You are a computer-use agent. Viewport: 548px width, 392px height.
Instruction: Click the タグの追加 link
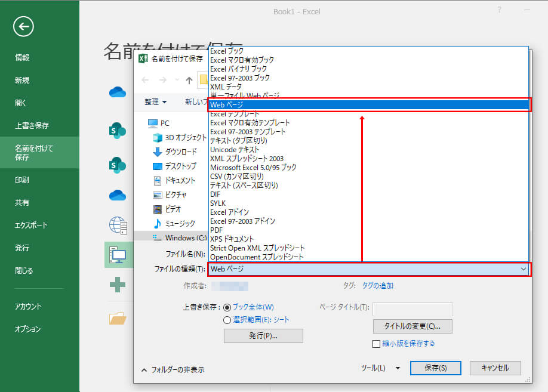point(378,286)
